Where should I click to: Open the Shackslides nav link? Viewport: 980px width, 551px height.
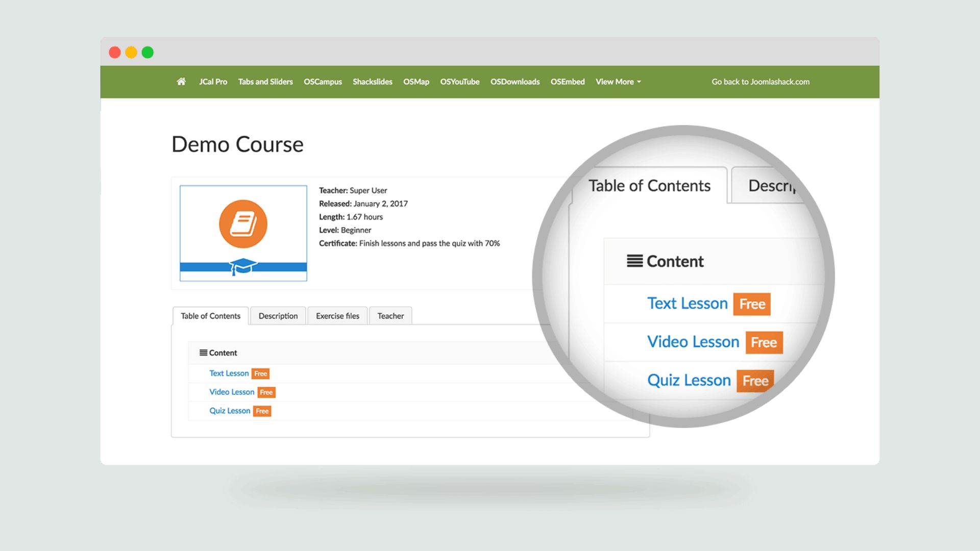point(373,82)
